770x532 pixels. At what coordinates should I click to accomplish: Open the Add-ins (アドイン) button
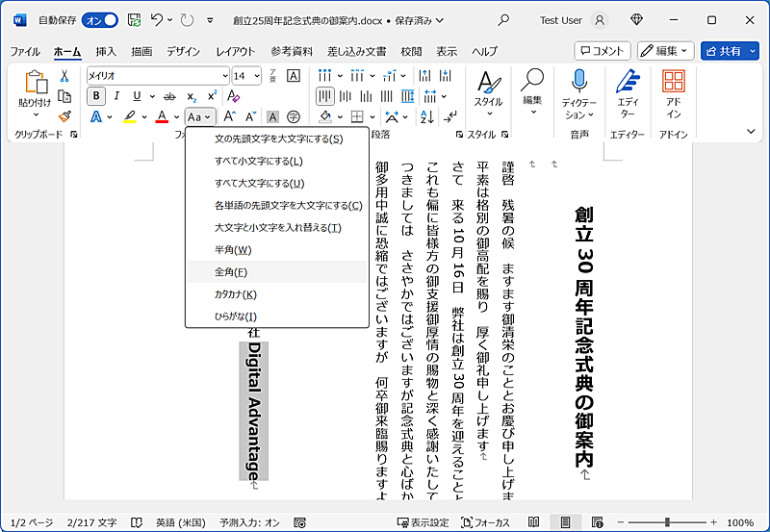tap(674, 93)
